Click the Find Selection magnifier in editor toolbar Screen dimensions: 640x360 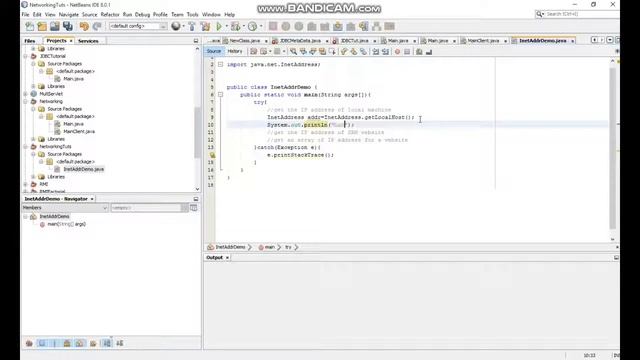[293, 52]
